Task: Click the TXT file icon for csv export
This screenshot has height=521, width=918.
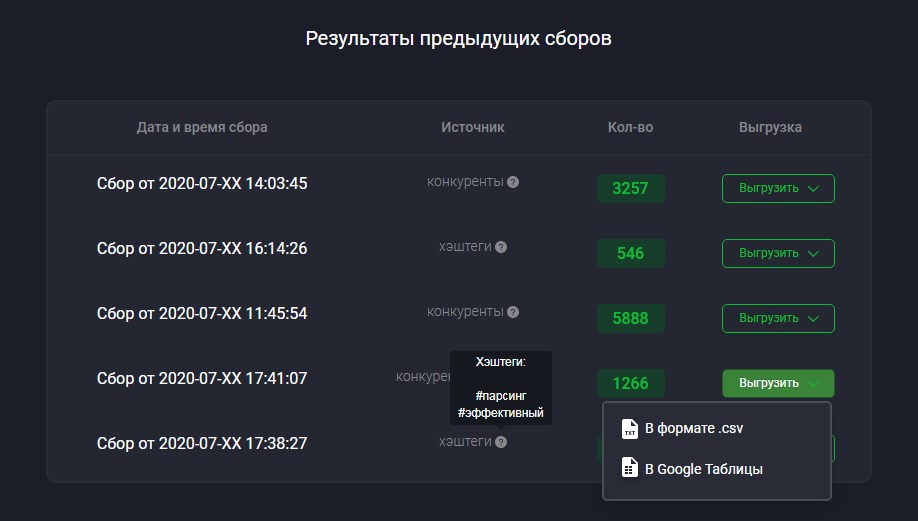Action: [629, 429]
